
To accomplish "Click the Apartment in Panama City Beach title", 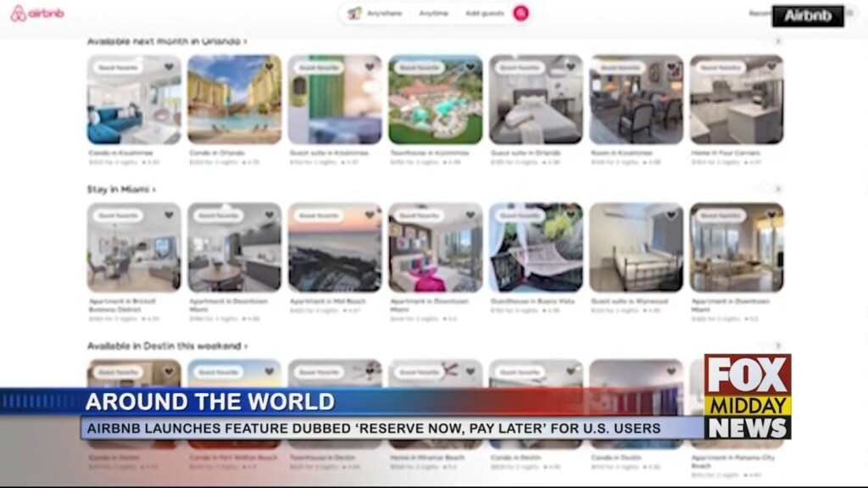I will coord(733,462).
